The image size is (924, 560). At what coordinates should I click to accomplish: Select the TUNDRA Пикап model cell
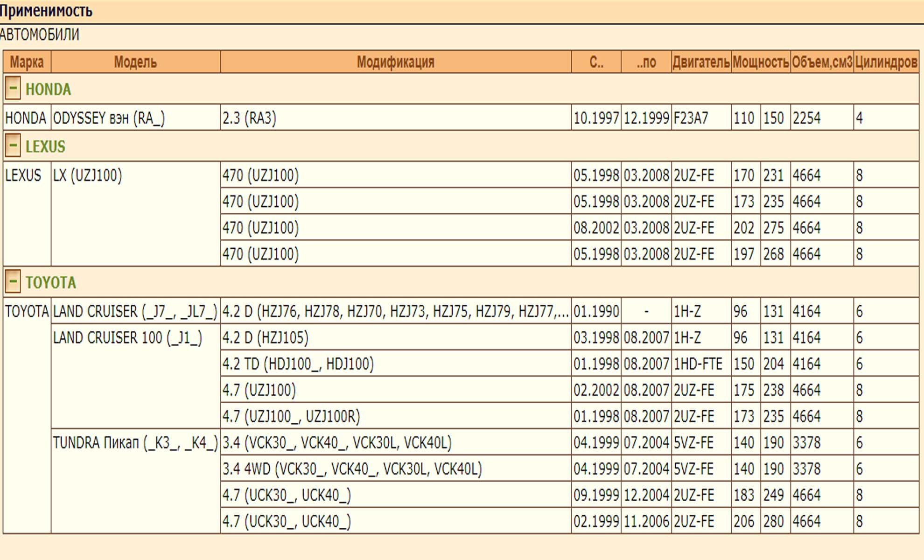point(135,442)
